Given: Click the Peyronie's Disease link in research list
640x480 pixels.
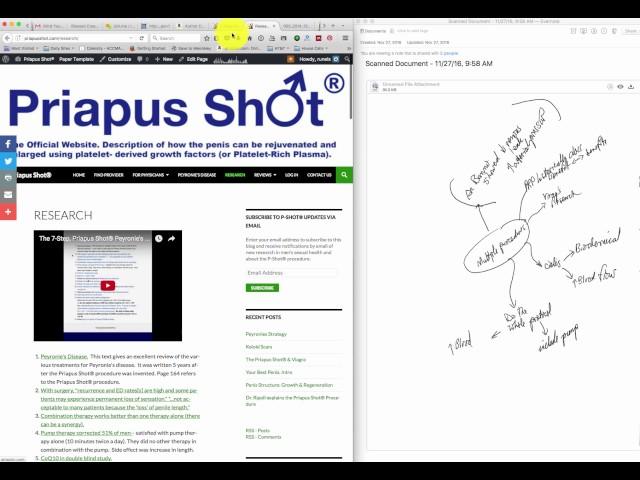Looking at the screenshot, I should pyautogui.click(x=64, y=356).
